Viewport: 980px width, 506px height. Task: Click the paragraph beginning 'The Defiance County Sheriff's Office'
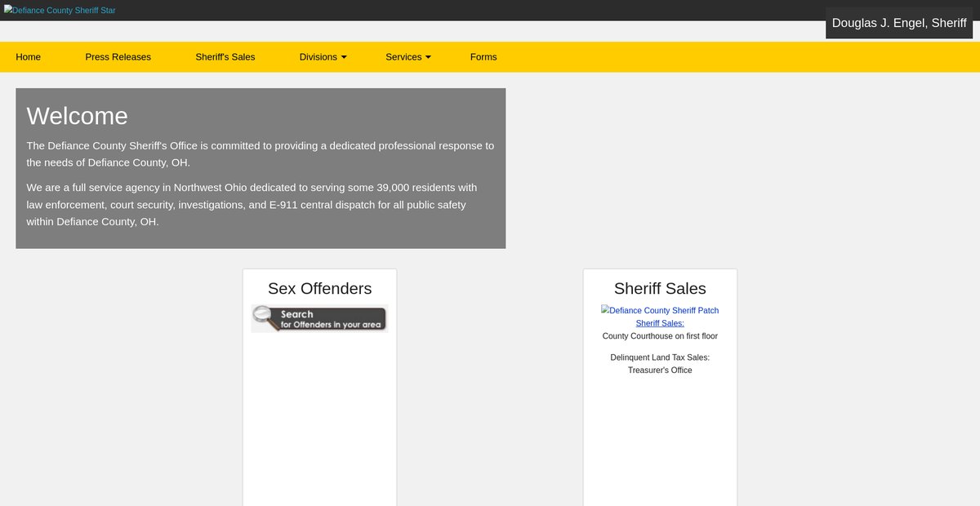(x=261, y=153)
